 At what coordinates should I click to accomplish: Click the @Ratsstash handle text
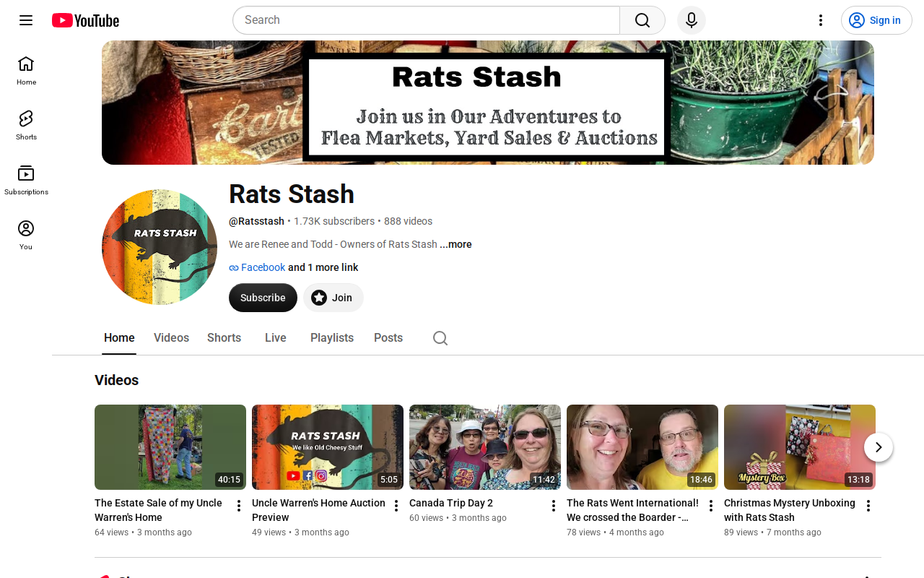pos(256,221)
